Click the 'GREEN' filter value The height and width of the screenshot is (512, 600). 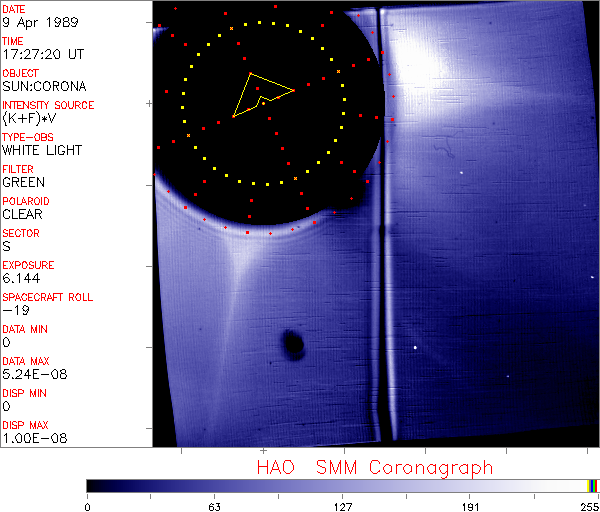pos(23,182)
